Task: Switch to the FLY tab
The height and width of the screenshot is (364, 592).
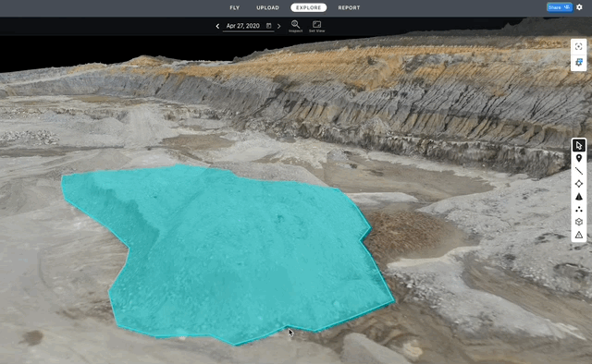Action: click(x=234, y=7)
